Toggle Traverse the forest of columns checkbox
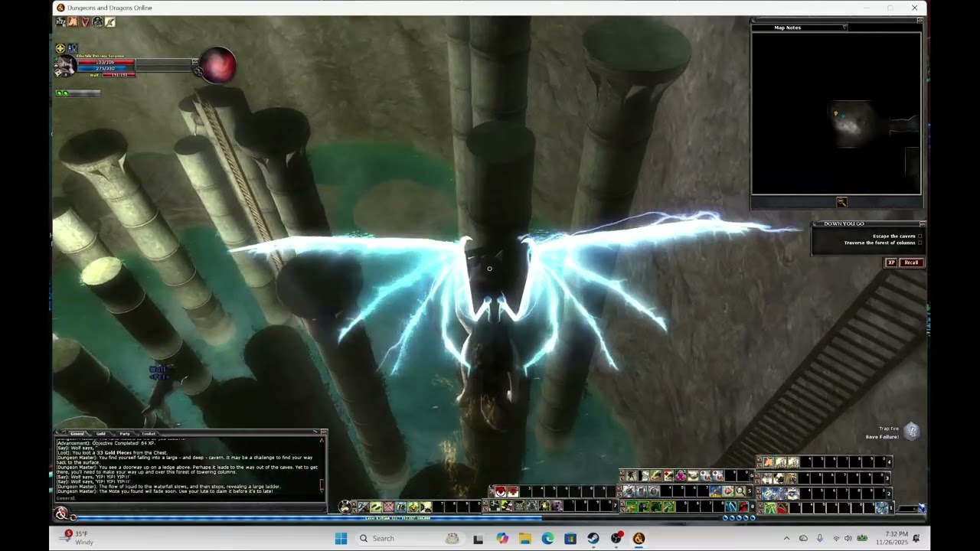The image size is (980, 551). click(x=920, y=243)
